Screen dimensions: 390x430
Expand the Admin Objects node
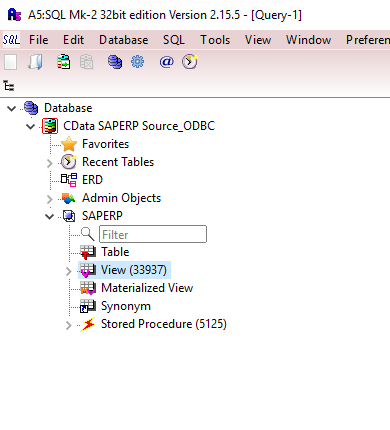50,199
